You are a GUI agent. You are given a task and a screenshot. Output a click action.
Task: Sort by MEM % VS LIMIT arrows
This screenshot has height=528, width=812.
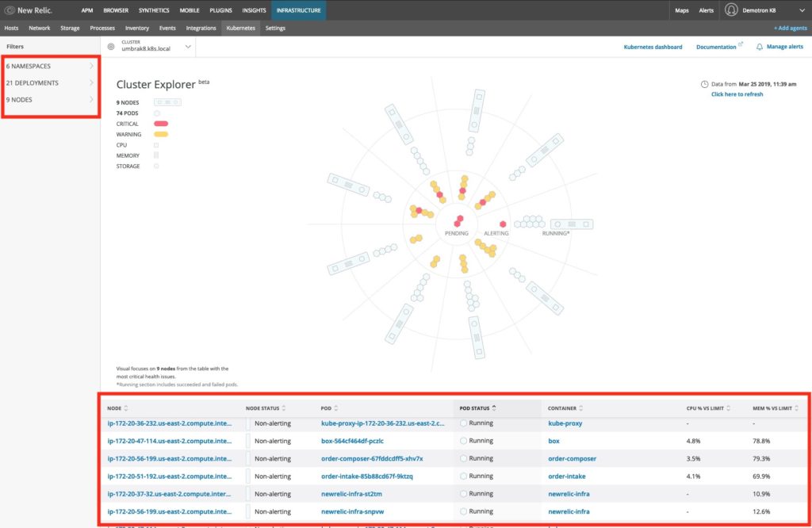tap(796, 408)
